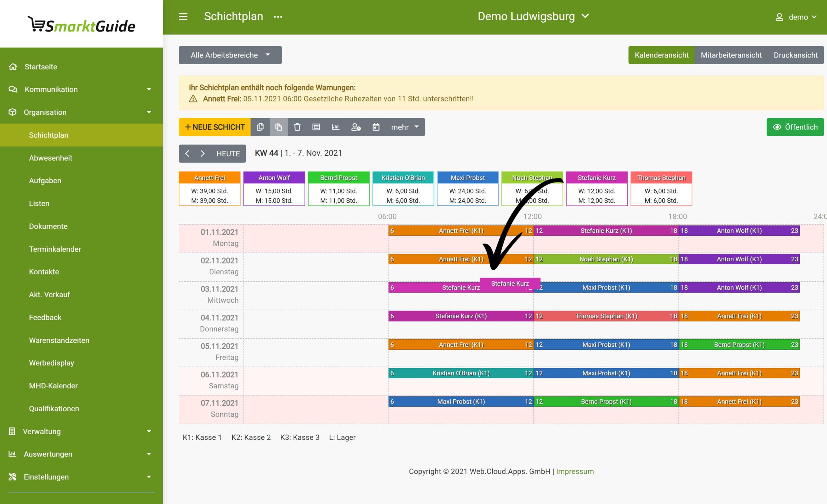This screenshot has height=504, width=827.
Task: Expand the Auswertungen sidebar section
Action: coord(81,454)
